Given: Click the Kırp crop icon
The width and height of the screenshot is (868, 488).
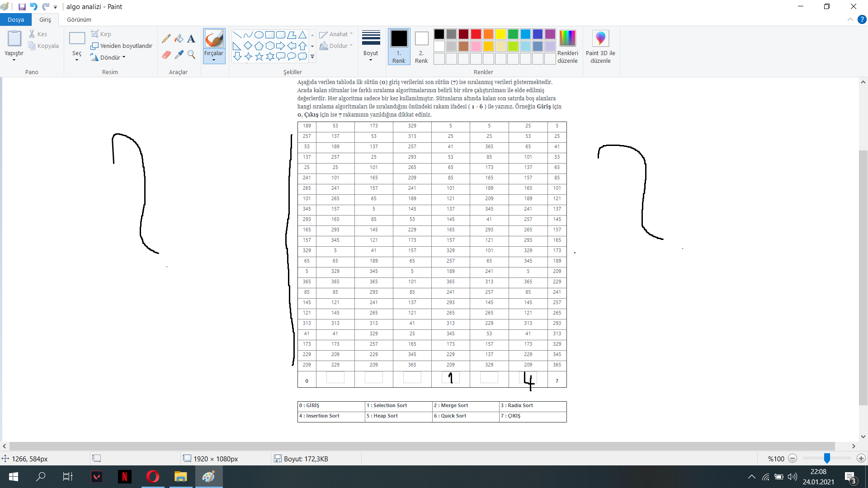Looking at the screenshot, I should pos(94,34).
